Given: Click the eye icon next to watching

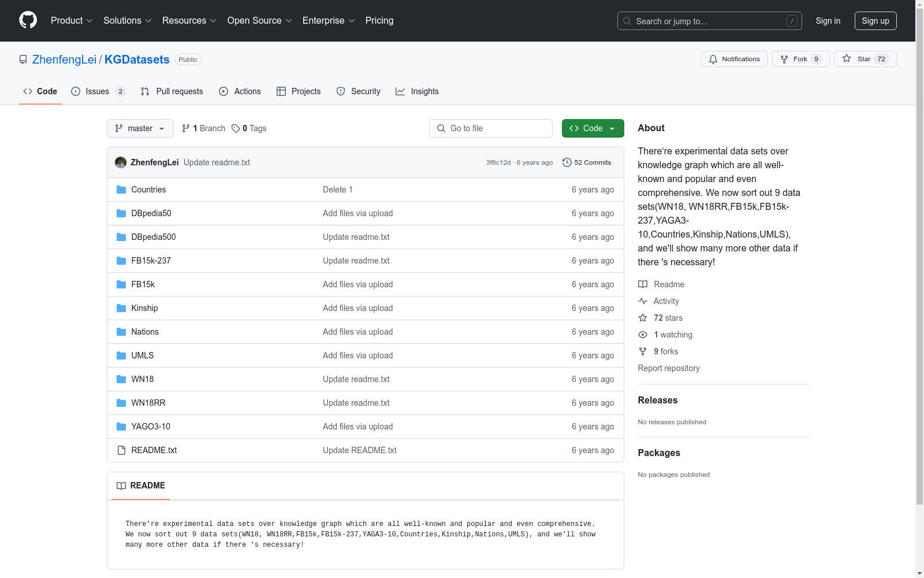Looking at the screenshot, I should 643,335.
